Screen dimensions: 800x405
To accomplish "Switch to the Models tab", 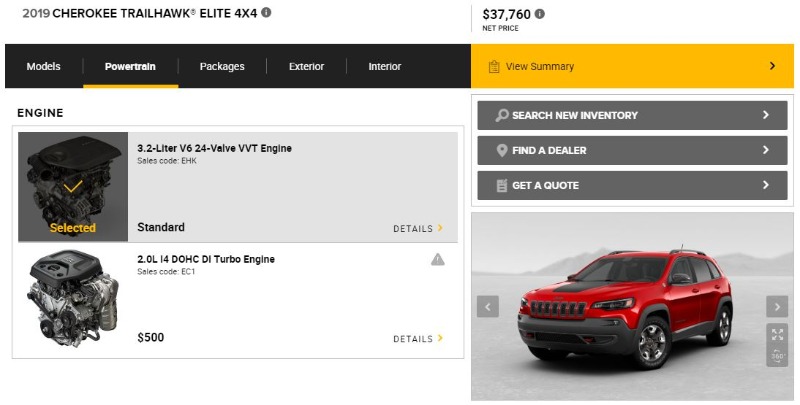I will pyautogui.click(x=44, y=67).
